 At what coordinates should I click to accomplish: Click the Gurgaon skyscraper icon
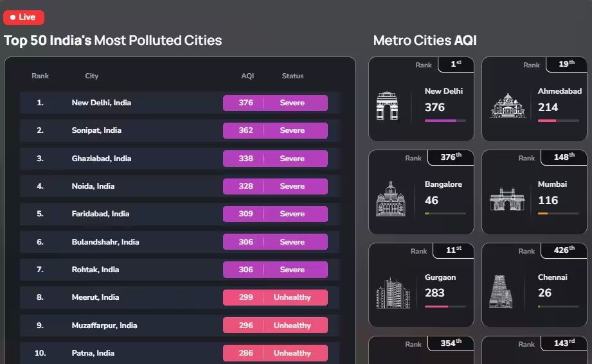point(393,293)
